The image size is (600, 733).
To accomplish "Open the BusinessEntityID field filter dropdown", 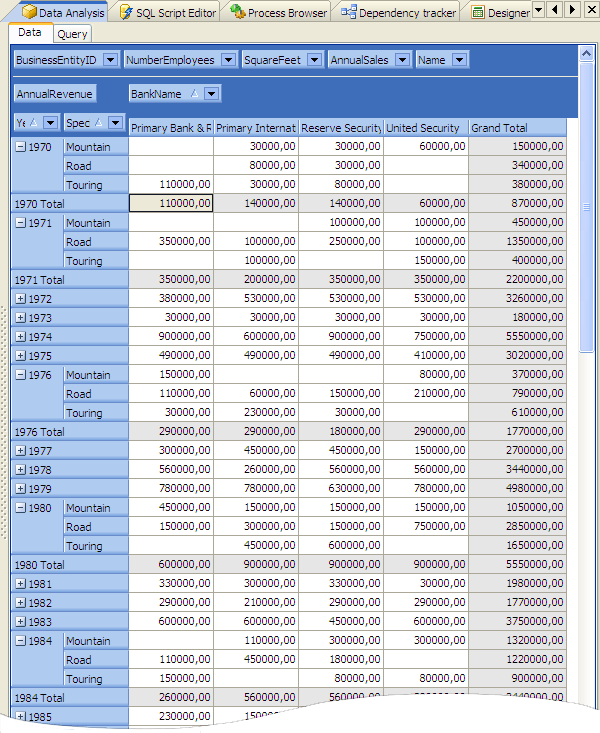I will 110,60.
